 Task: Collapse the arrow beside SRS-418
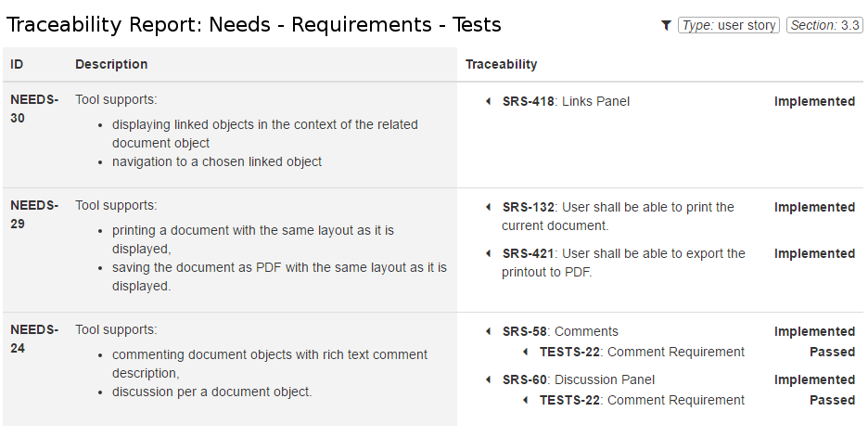coord(489,102)
